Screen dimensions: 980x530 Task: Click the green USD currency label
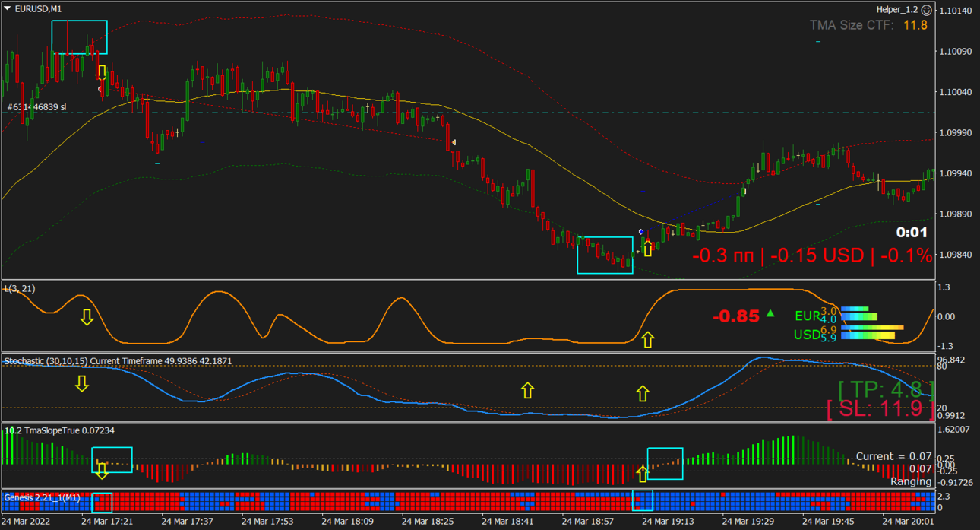coord(807,335)
